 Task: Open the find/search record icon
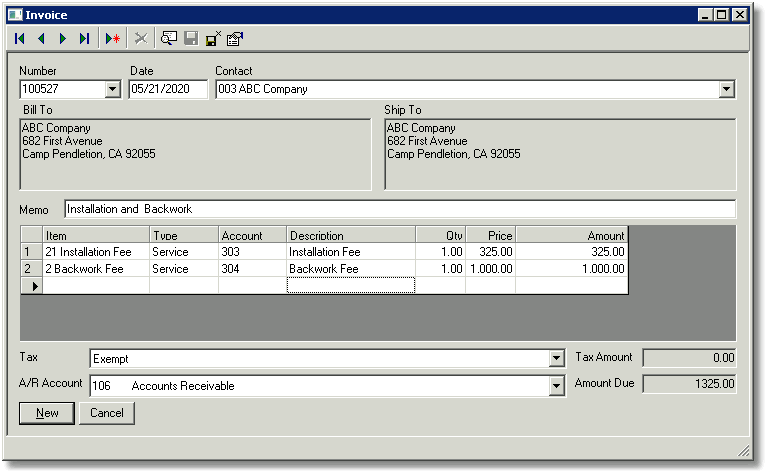(169, 38)
